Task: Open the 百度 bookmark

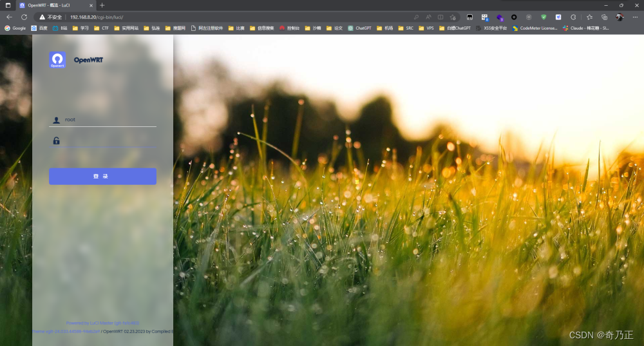Action: point(39,28)
